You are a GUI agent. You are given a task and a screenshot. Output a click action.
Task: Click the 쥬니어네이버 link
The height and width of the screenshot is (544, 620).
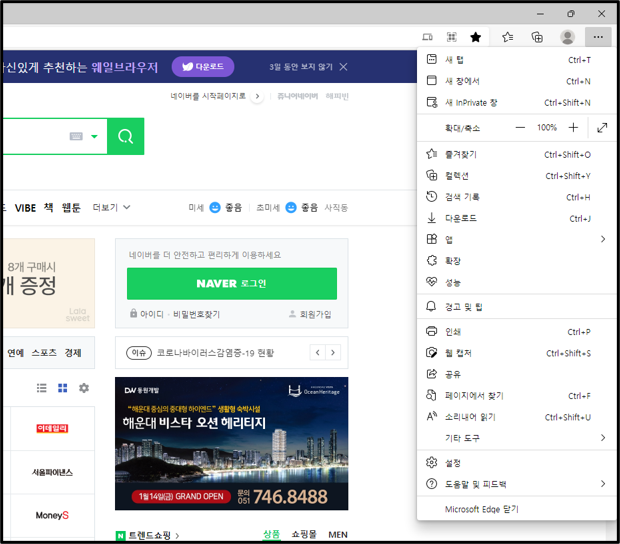(x=297, y=96)
